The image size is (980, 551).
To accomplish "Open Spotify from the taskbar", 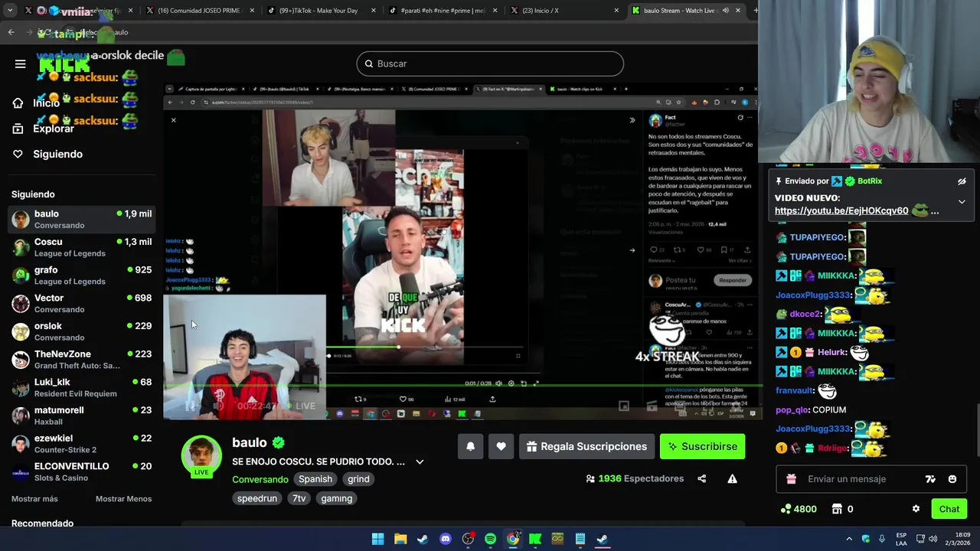I will point(490,539).
